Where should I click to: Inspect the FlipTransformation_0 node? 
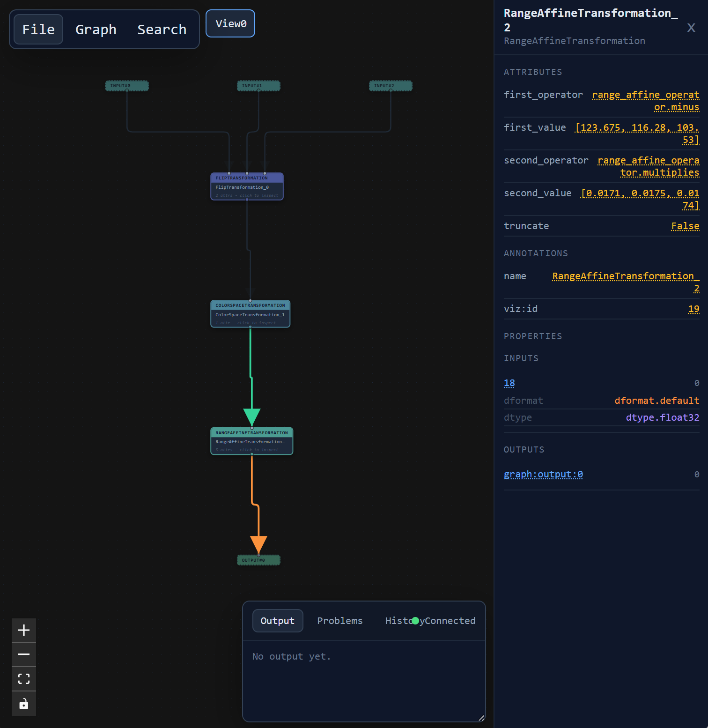[247, 186]
